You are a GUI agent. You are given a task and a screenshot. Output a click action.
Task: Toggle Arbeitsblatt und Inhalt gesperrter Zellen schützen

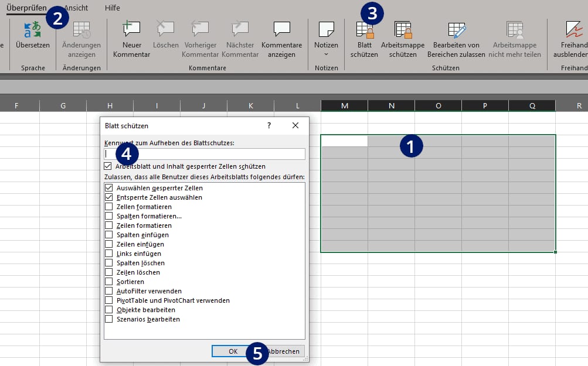click(108, 166)
